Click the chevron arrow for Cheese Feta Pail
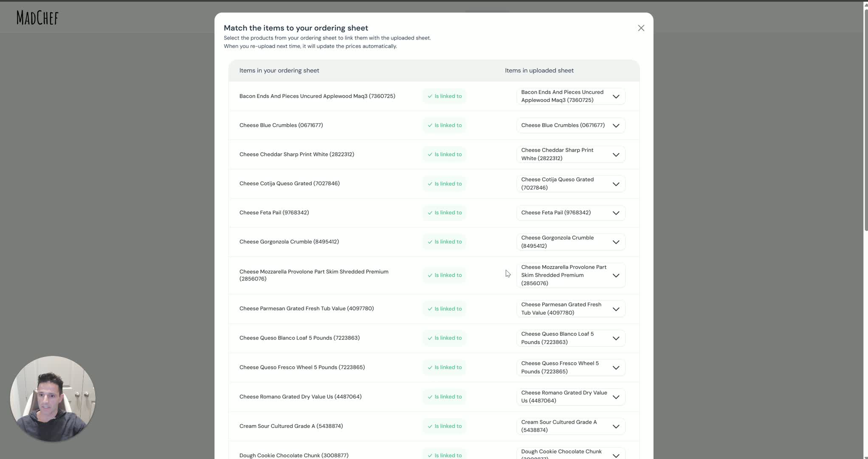This screenshot has height=459, width=868. [616, 213]
